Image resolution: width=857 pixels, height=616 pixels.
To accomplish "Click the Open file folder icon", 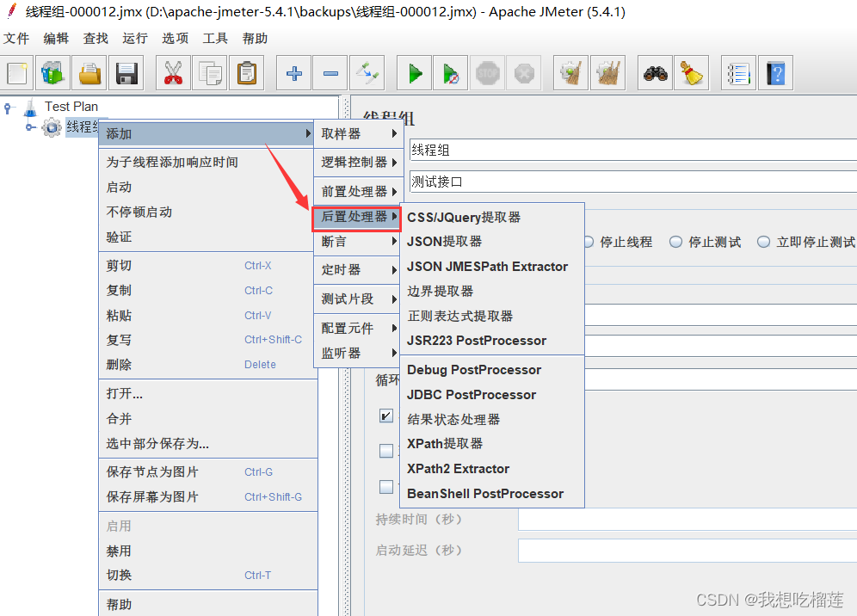I will pyautogui.click(x=89, y=72).
